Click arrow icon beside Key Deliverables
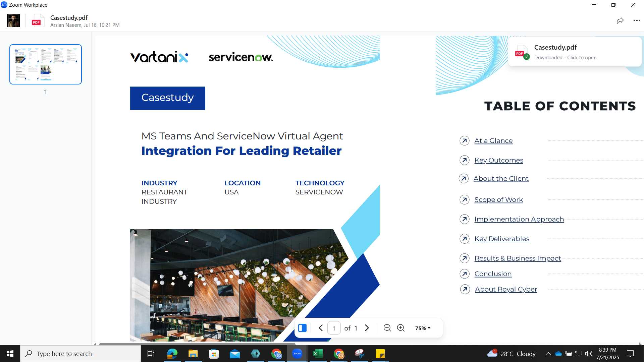The height and width of the screenshot is (362, 644). click(x=465, y=239)
